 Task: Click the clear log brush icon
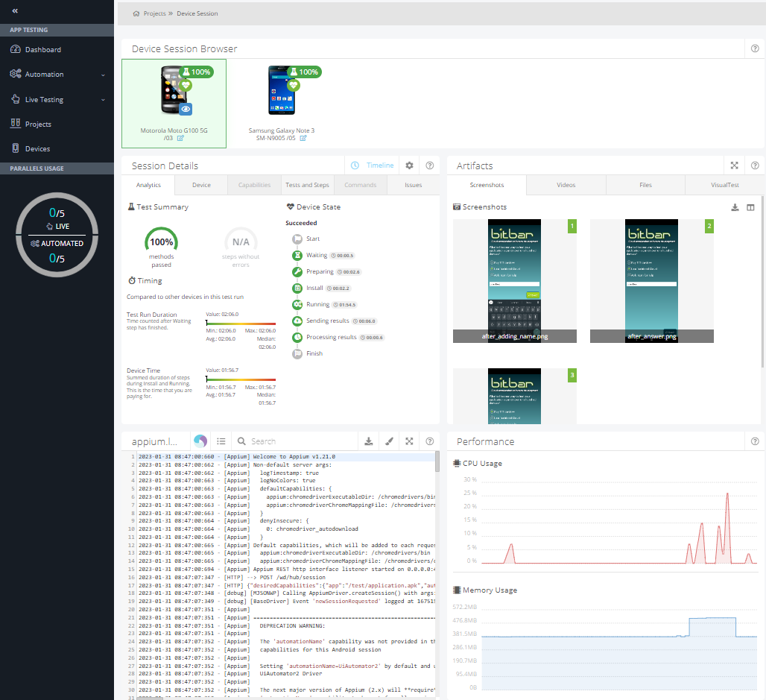coord(388,441)
